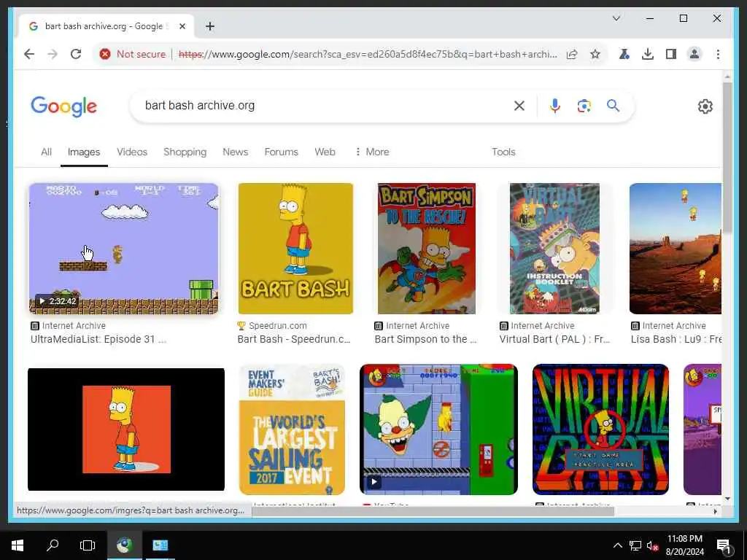Switch to the News tab
Viewport: 747px width, 560px height.
coord(236,152)
